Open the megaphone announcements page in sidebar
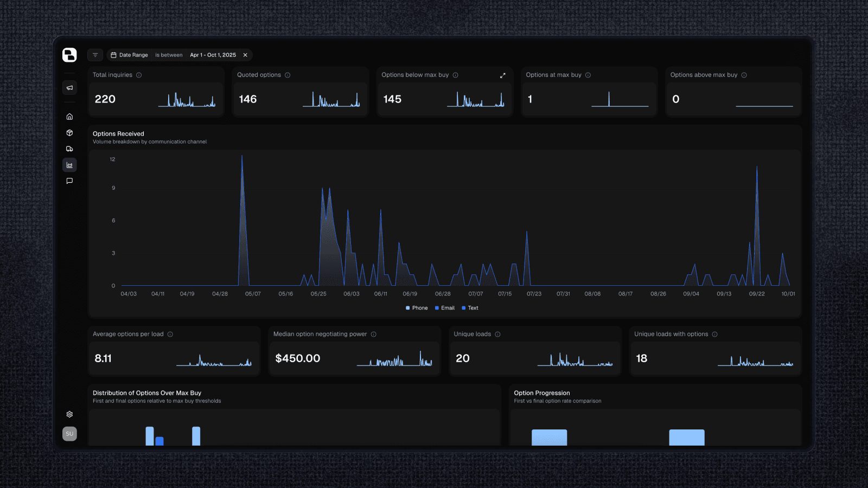The image size is (868, 488). (69, 88)
